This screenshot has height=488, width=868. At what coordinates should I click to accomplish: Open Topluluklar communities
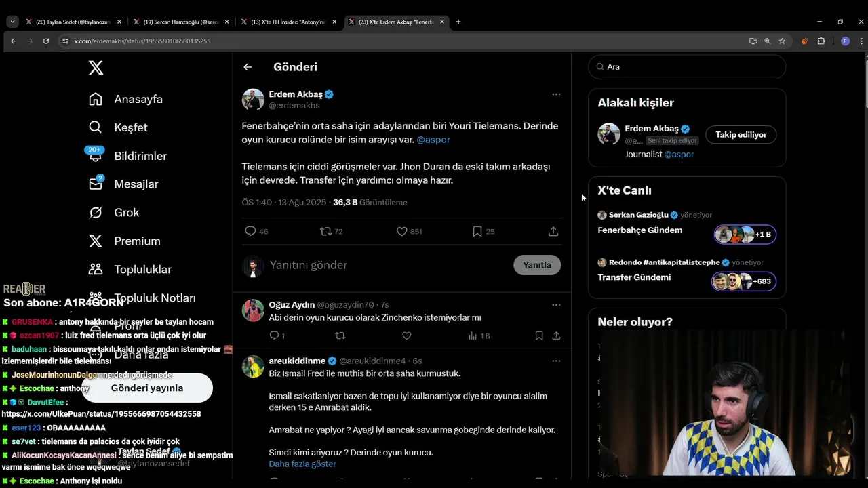(x=130, y=270)
